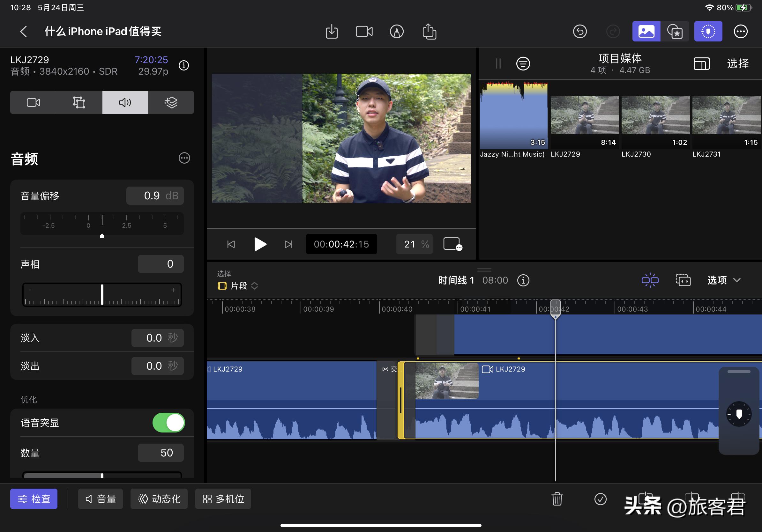Screen dimensions: 762x532
Task: Tap the 选择 button in project media
Action: pyautogui.click(x=738, y=64)
